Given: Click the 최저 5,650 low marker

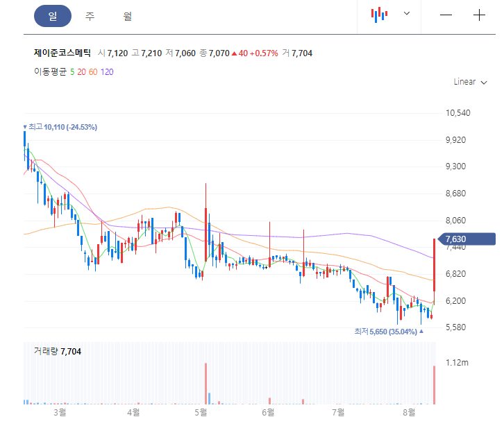Looking at the screenshot, I should [389, 332].
